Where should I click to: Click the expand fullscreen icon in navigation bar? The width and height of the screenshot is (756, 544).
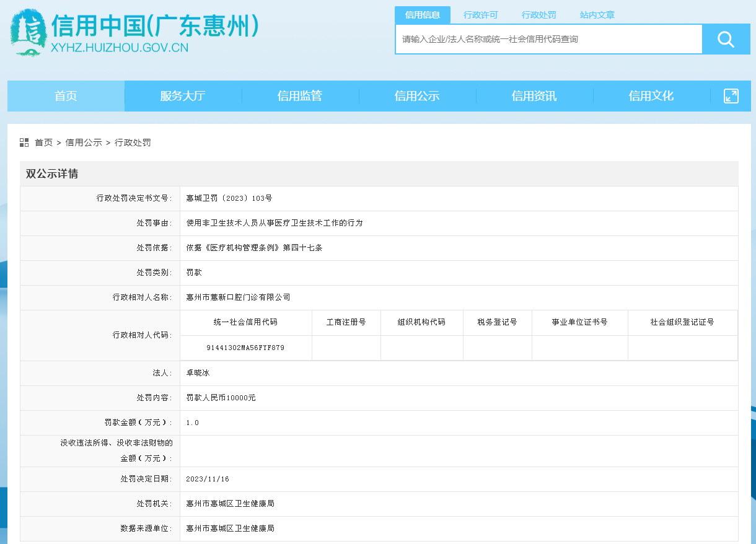(731, 96)
